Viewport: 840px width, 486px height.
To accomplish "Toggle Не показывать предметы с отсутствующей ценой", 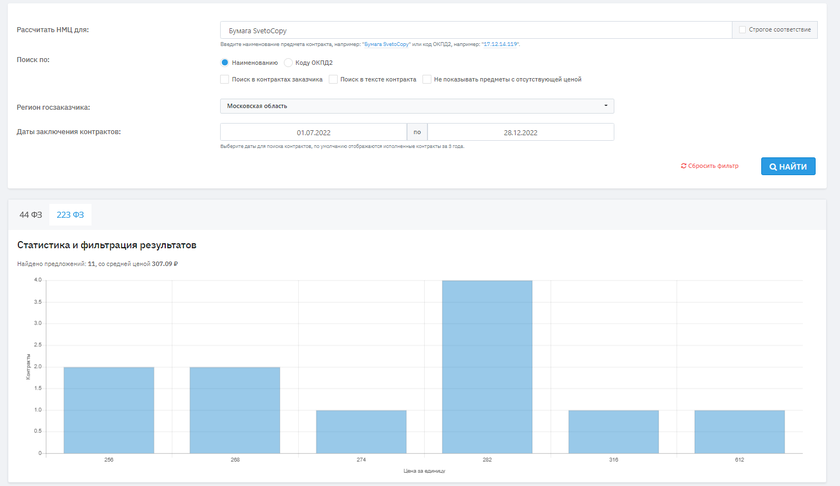I will (x=427, y=79).
